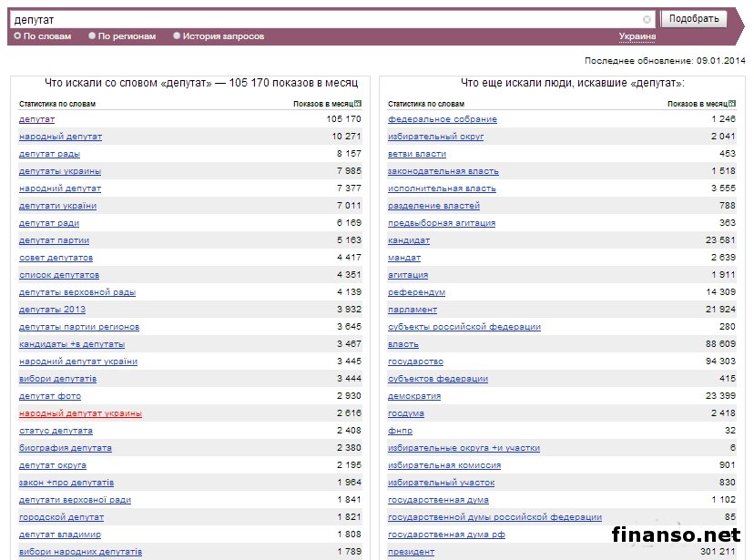The height and width of the screenshot is (560, 754).
Task: Open the 'депутат' keyword link
Action: tap(36, 119)
